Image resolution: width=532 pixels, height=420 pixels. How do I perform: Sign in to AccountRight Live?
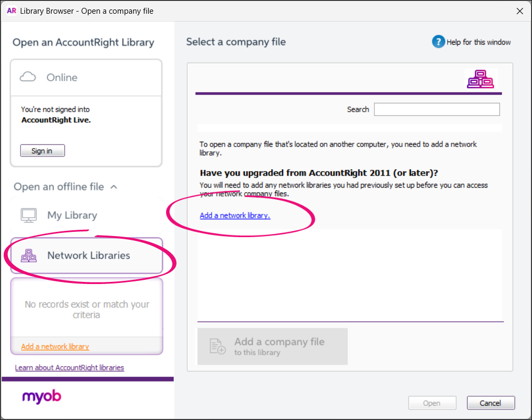(x=42, y=150)
